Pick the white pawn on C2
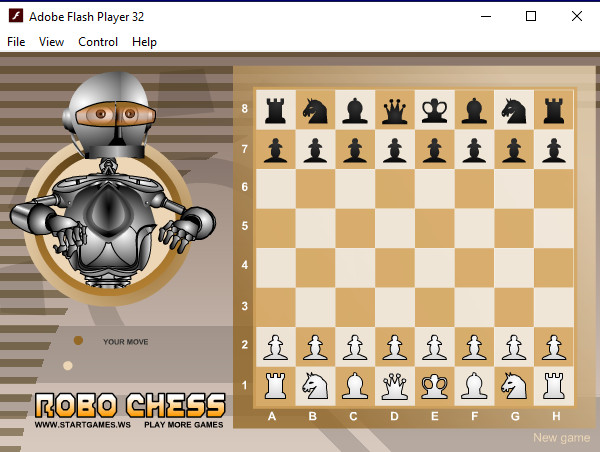 (355, 347)
